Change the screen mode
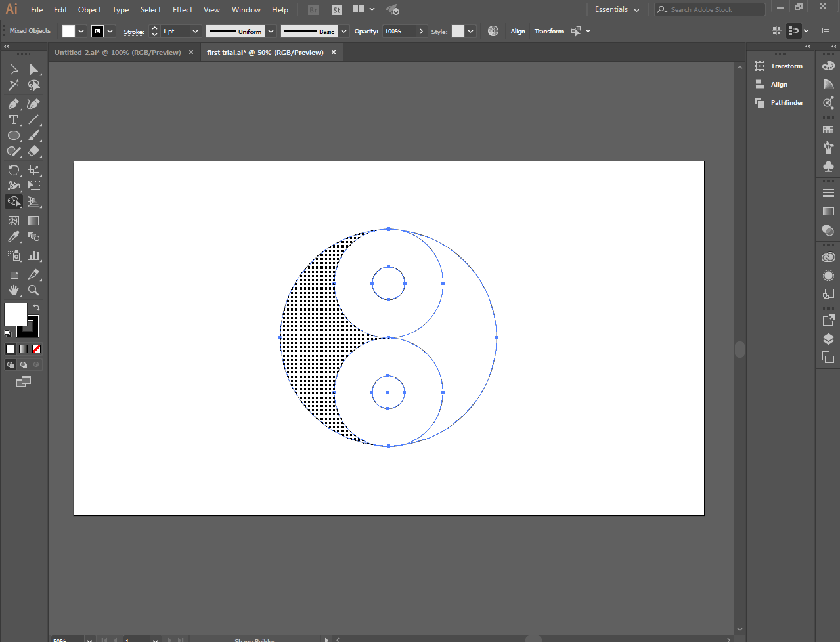Viewport: 840px width, 642px height. click(24, 381)
